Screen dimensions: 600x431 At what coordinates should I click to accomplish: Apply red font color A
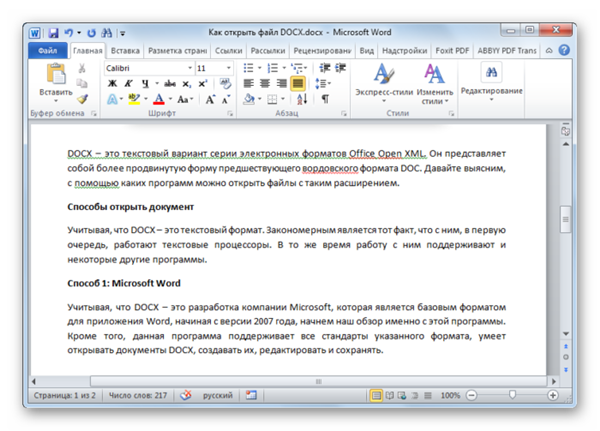click(159, 100)
